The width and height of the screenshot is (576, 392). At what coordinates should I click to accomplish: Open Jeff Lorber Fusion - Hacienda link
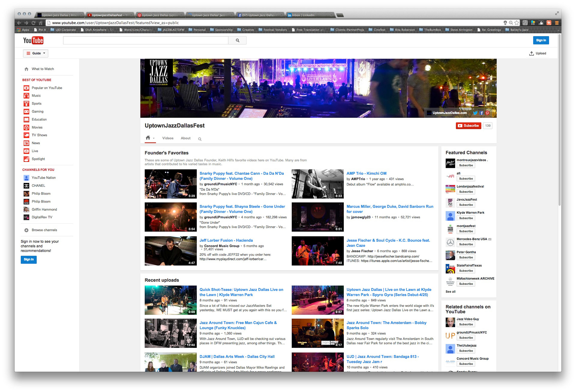[226, 241]
